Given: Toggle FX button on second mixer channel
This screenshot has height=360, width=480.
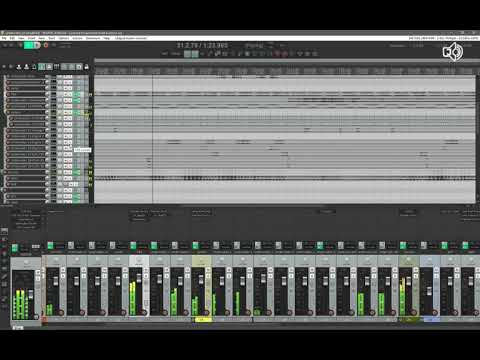Looking at the screenshot, I should pos(71,246).
